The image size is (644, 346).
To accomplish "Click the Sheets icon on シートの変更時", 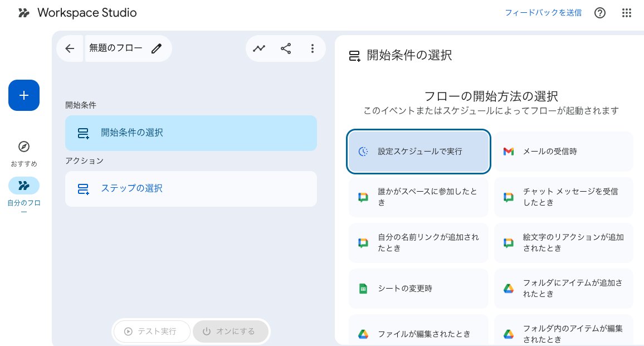I will point(363,289).
